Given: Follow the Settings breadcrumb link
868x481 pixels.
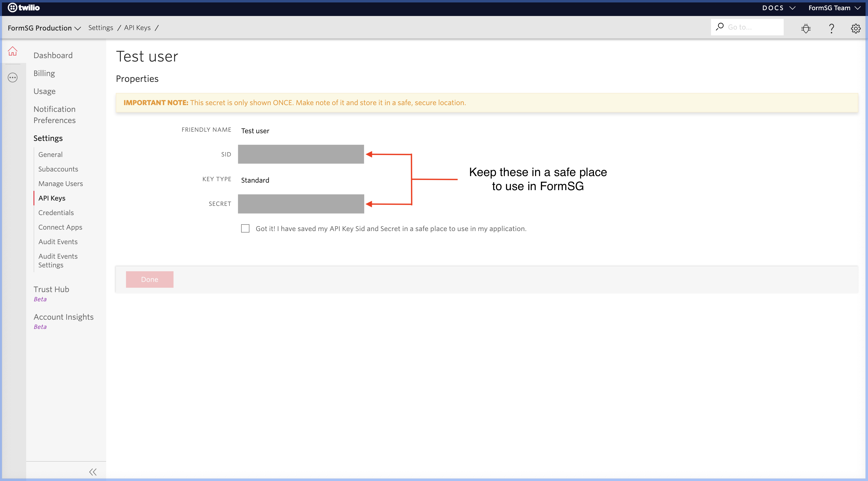Looking at the screenshot, I should click(101, 28).
